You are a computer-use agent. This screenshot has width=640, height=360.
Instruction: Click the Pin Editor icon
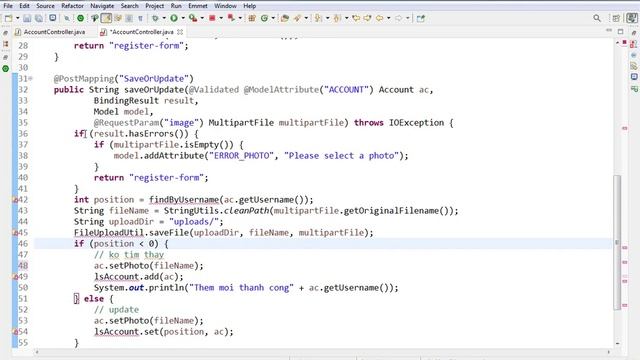tap(421, 18)
